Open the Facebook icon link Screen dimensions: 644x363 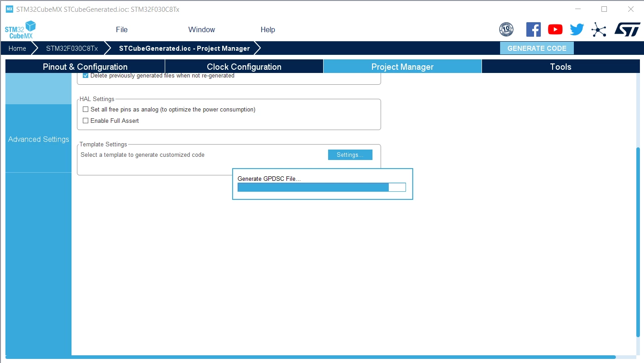(534, 29)
